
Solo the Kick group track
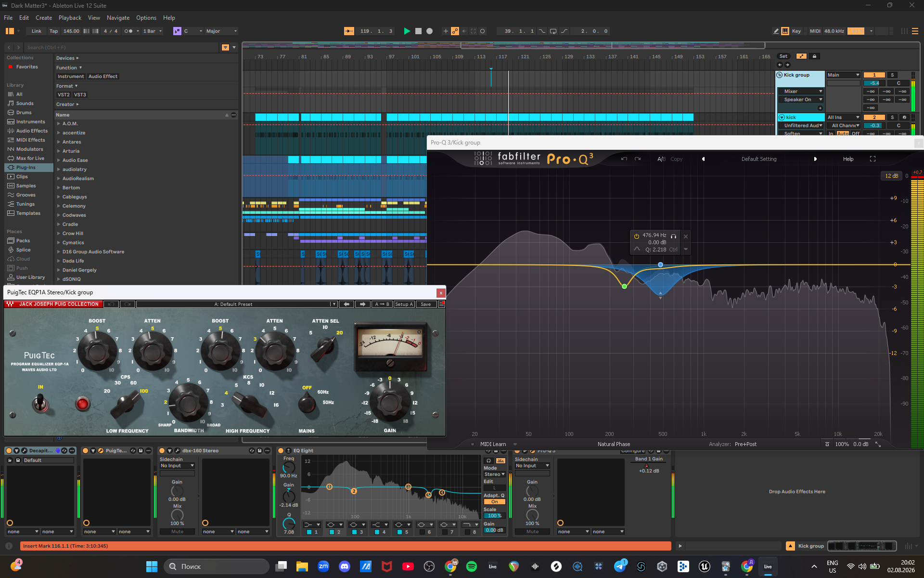click(893, 75)
